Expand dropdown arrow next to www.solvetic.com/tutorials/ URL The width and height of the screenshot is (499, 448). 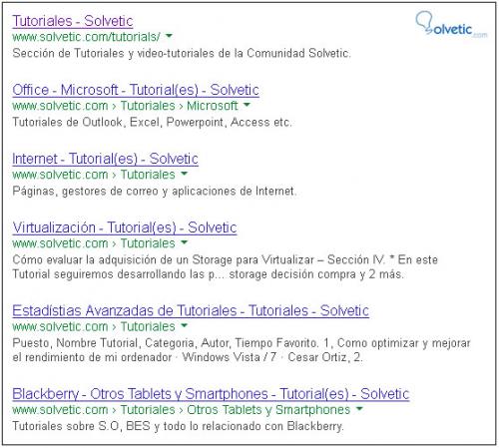(x=169, y=36)
